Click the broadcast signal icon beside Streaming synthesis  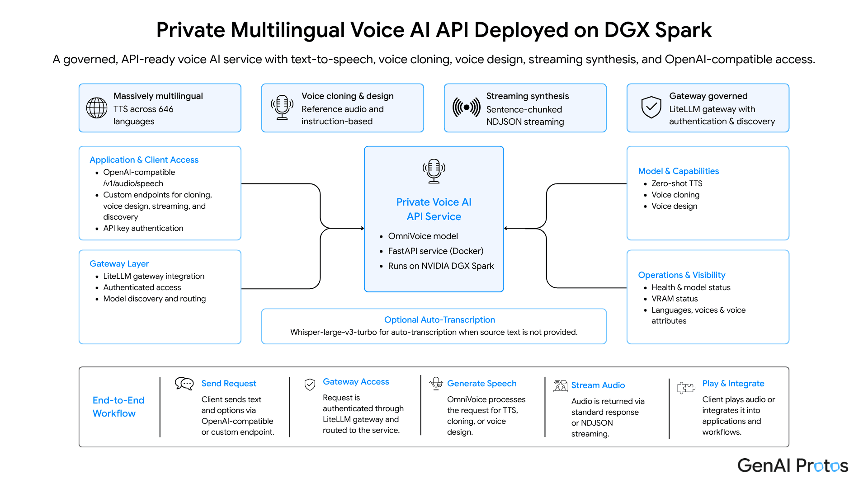pyautogui.click(x=467, y=108)
